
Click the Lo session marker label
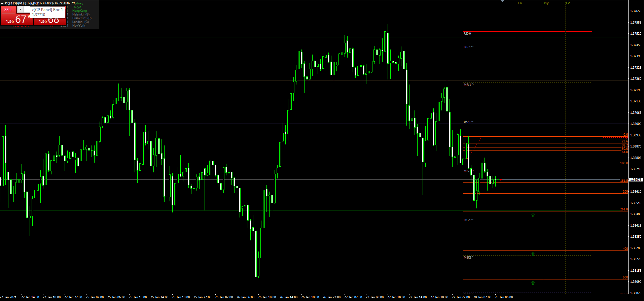click(x=520, y=3)
